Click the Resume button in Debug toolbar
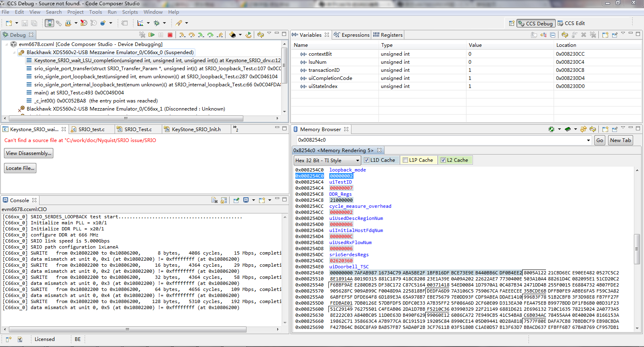The height and width of the screenshot is (347, 644). (x=152, y=35)
